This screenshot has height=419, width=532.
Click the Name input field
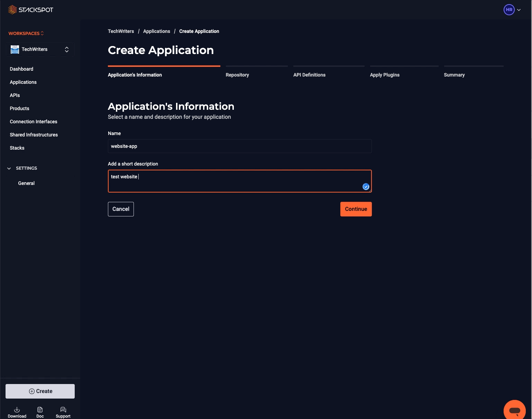coord(239,146)
